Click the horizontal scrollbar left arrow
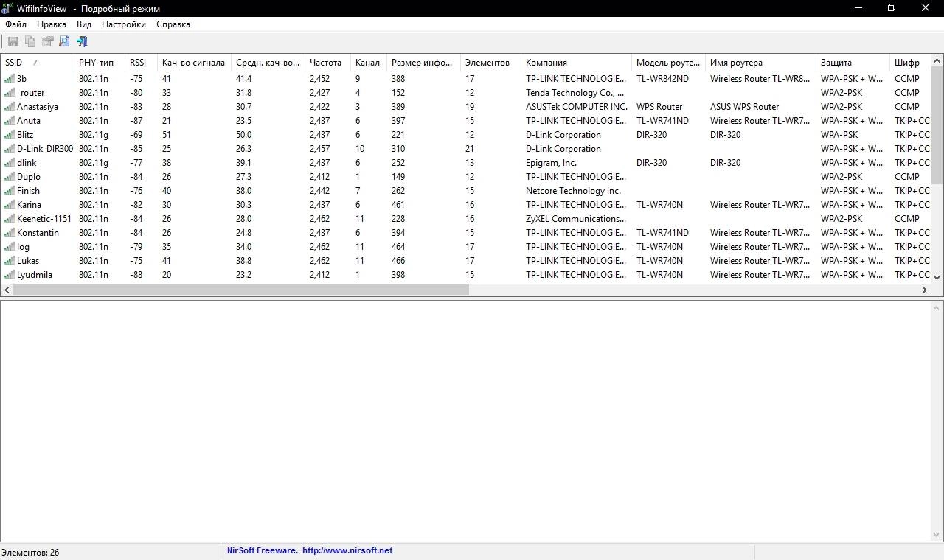 tap(7, 290)
